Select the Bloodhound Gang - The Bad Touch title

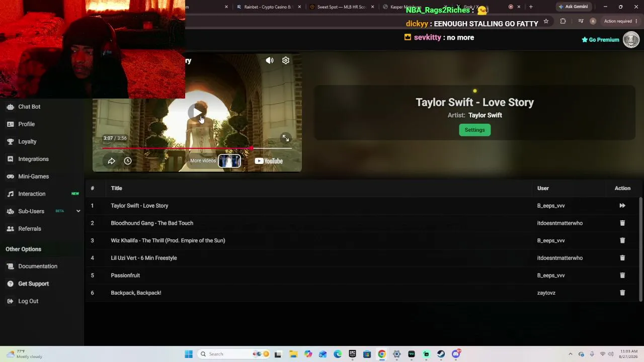click(152, 223)
